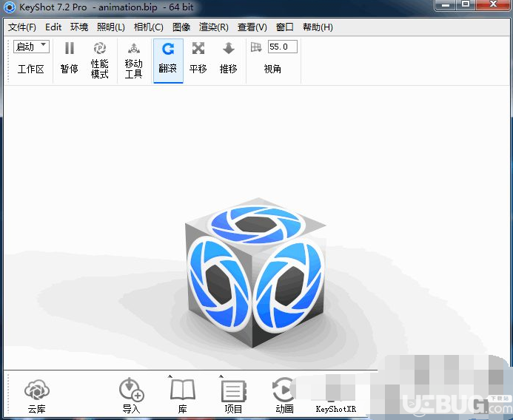The width and height of the screenshot is (513, 420).
Task: Open the 文件(F) menu
Action: [x=22, y=27]
